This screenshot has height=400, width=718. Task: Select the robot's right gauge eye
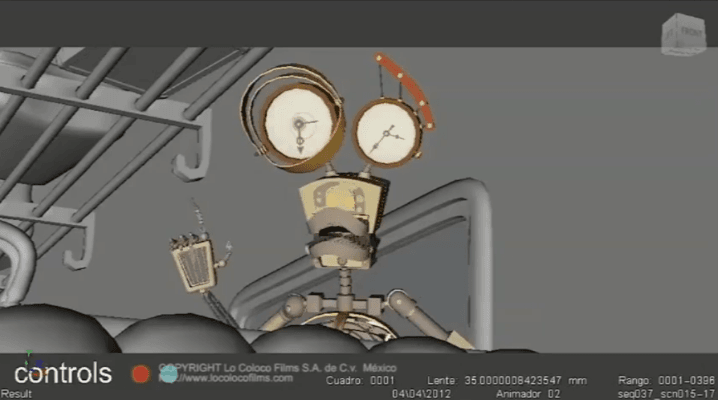coord(387,133)
